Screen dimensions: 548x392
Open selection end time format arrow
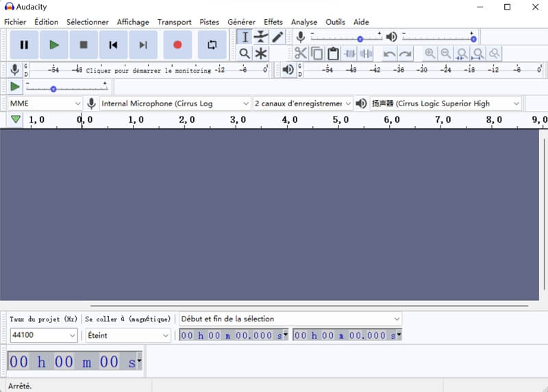399,334
